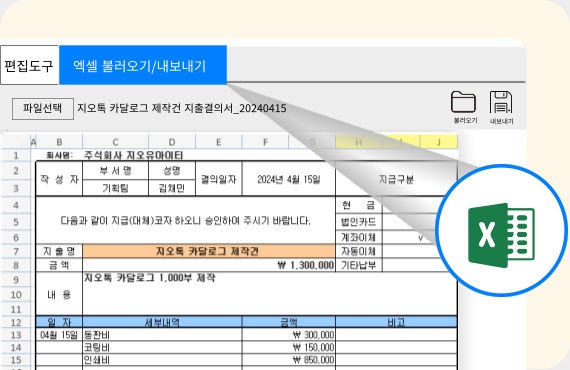
Task: Click the 파일선택 button
Action: tap(43, 108)
